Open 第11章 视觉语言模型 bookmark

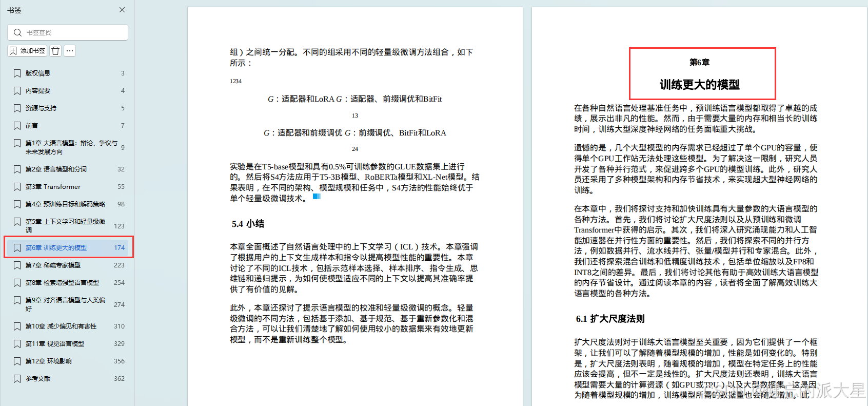pyautogui.click(x=55, y=344)
